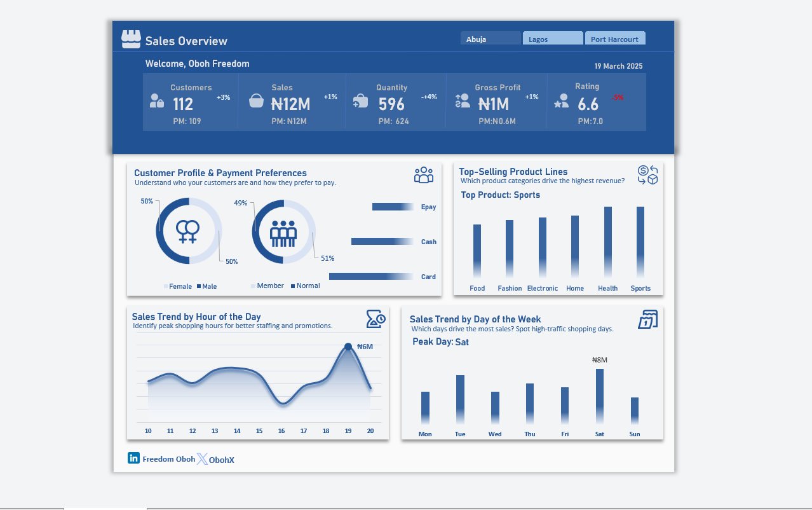The image size is (812, 510).
Task: Click the Gross Profit icon
Action: (463, 100)
